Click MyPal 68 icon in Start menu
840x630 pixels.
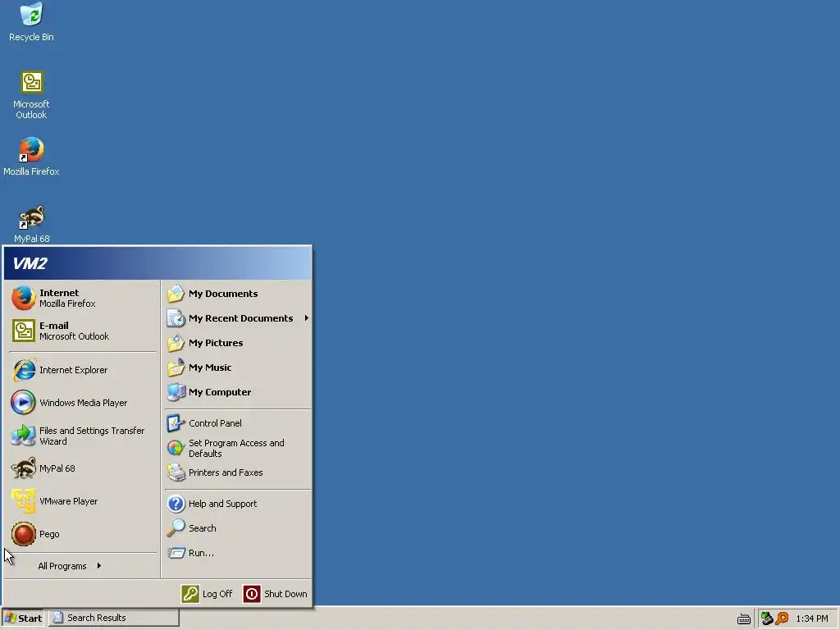pyautogui.click(x=24, y=468)
